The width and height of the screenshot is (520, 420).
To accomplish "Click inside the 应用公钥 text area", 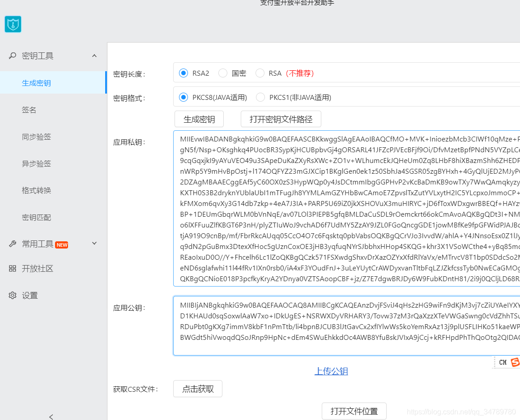I will [x=346, y=326].
